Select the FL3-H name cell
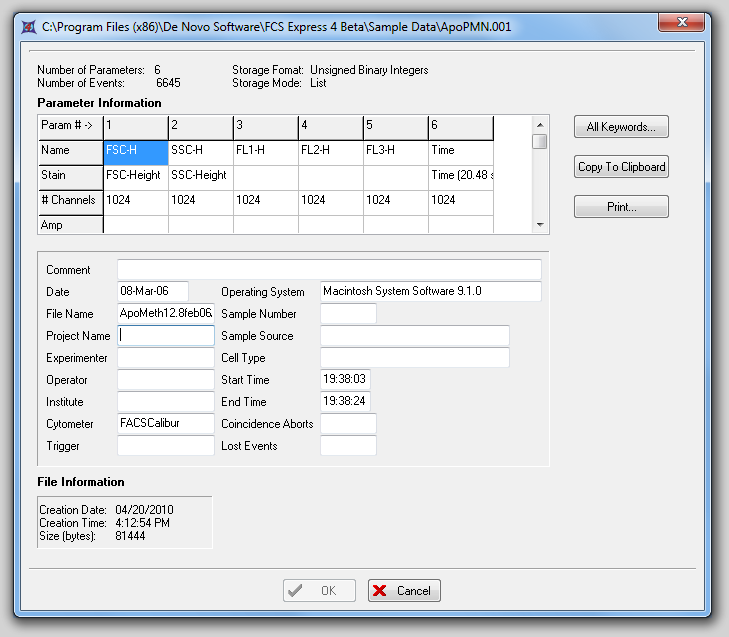 [x=396, y=153]
